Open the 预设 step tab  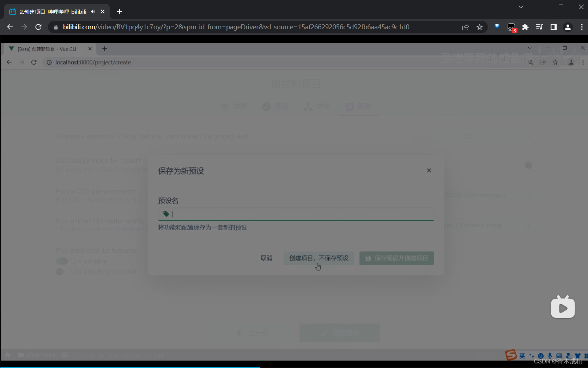(x=275, y=106)
